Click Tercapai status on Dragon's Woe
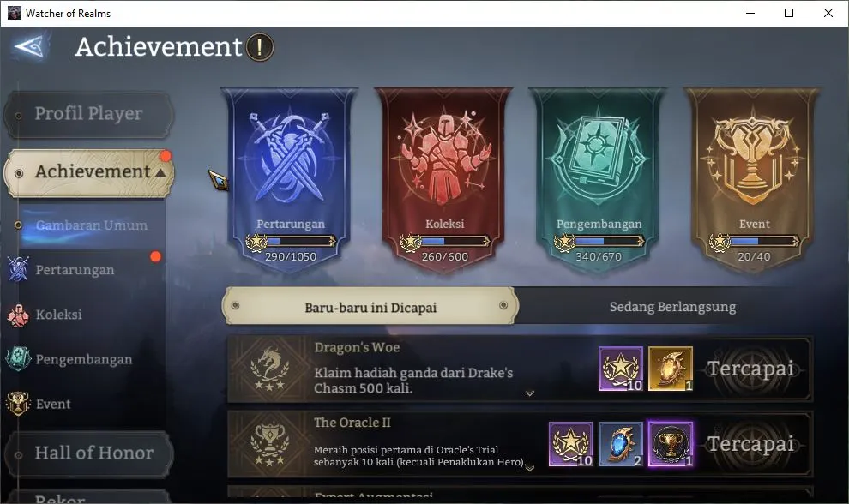The width and height of the screenshot is (849, 504). (x=751, y=369)
